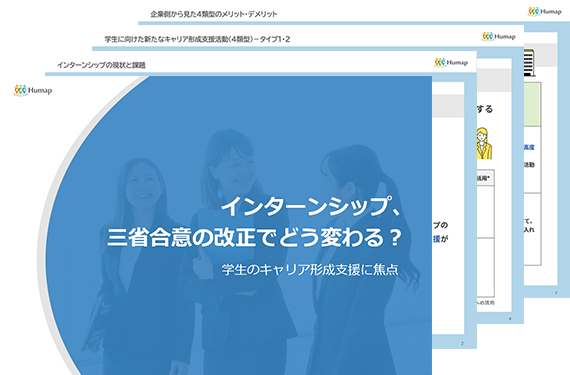Click the blue 高度 text
570x375 pixels.
point(529,148)
